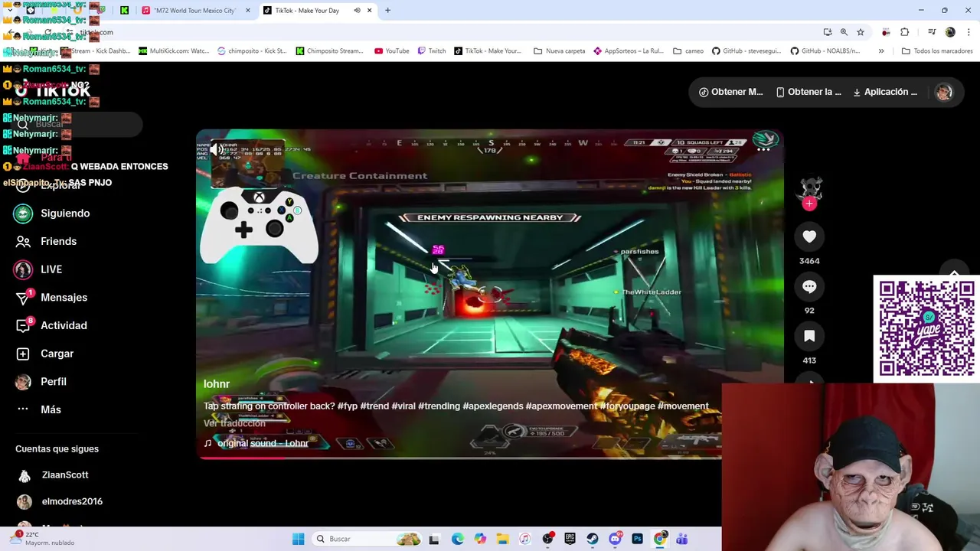Expand the Nueva carpeta bookmark folder
The width and height of the screenshot is (980, 551).
(560, 51)
